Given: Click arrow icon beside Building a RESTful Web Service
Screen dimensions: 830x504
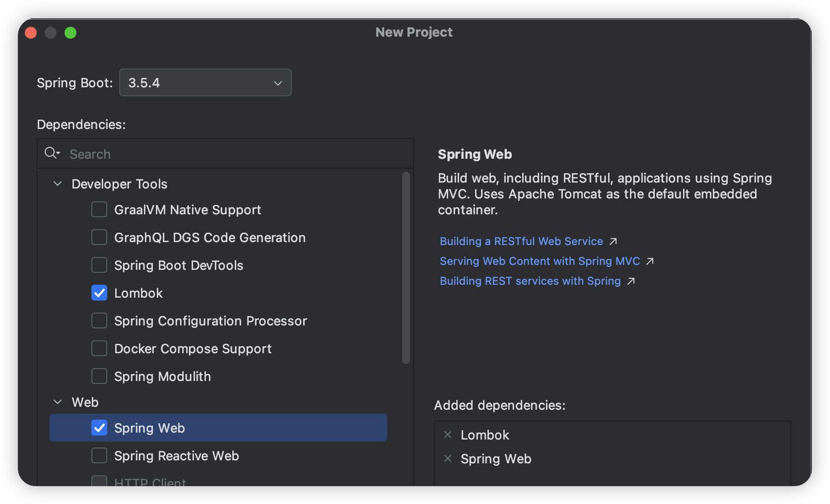Looking at the screenshot, I should (x=614, y=242).
